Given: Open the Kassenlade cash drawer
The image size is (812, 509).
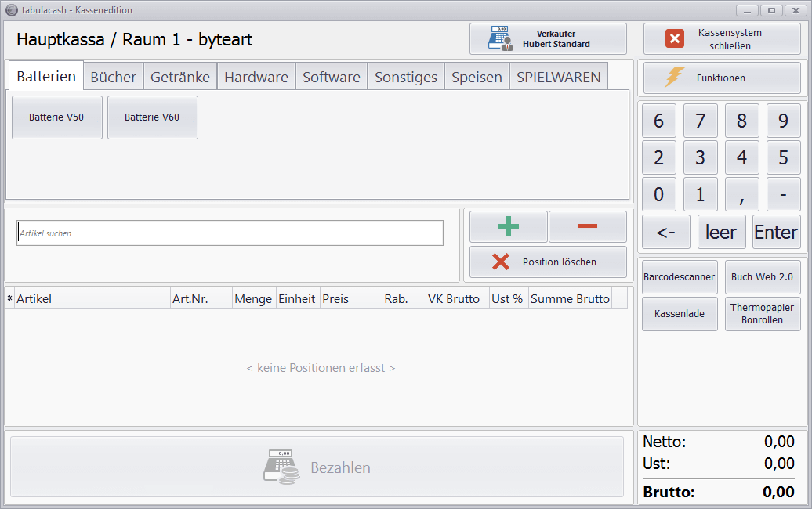Looking at the screenshot, I should [680, 314].
